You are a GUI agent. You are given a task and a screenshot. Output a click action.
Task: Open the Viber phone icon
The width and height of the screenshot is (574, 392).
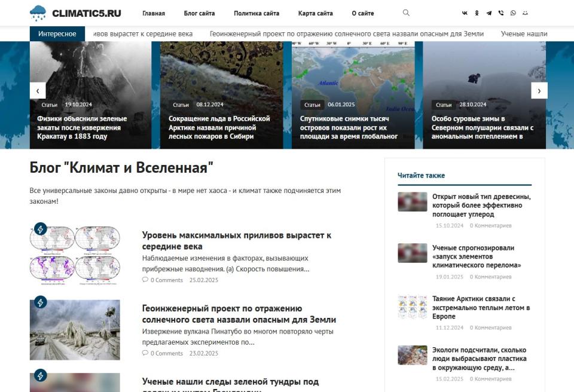coord(501,13)
